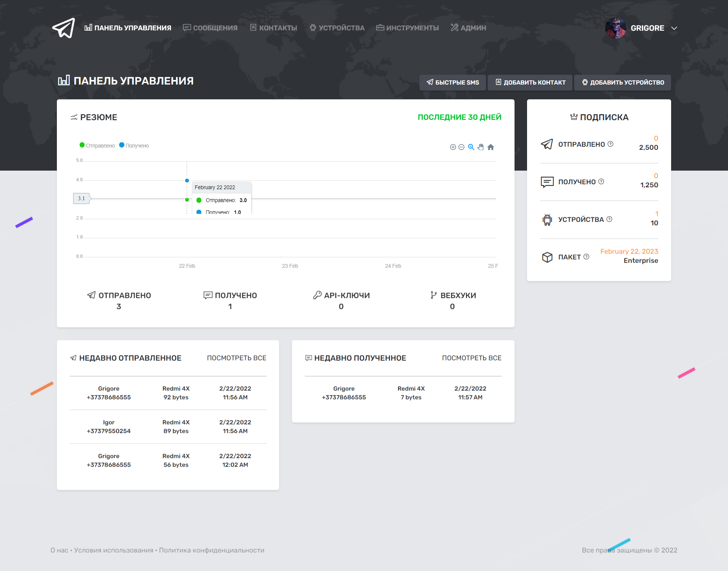Click the Grigore profile avatar
Viewport: 728px width, 571px height.
click(x=615, y=28)
